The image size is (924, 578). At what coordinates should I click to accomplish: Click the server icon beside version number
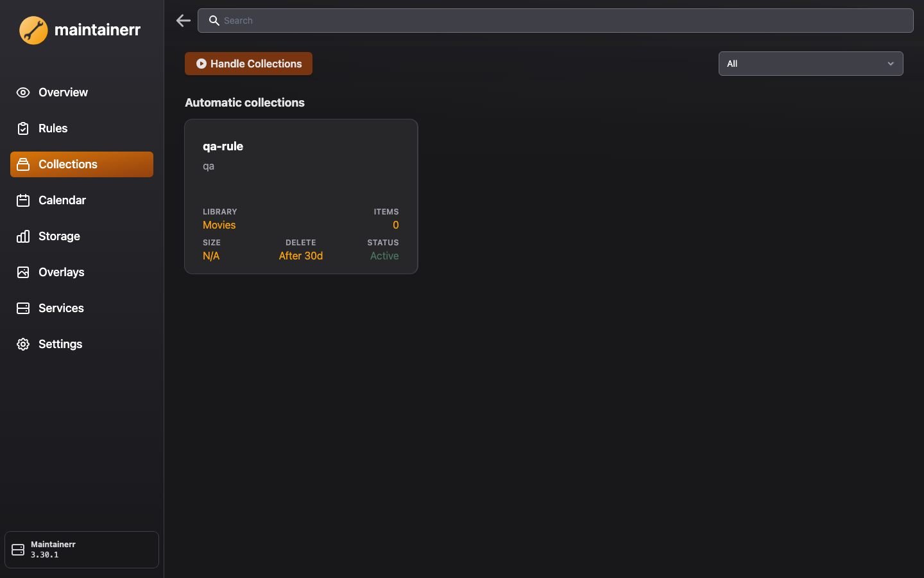pos(18,550)
